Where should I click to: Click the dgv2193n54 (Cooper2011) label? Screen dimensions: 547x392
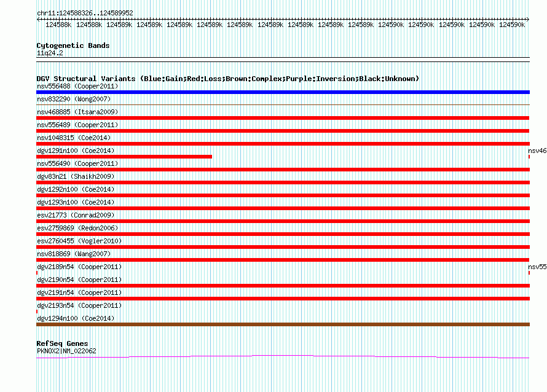click(x=79, y=305)
